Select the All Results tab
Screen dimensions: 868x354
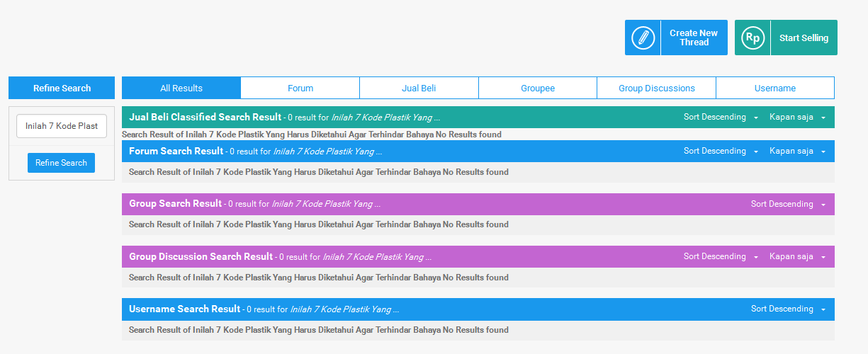181,88
